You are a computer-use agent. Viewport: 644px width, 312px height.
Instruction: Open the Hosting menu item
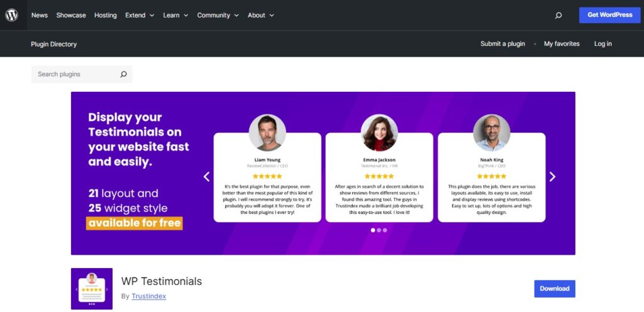click(x=106, y=15)
